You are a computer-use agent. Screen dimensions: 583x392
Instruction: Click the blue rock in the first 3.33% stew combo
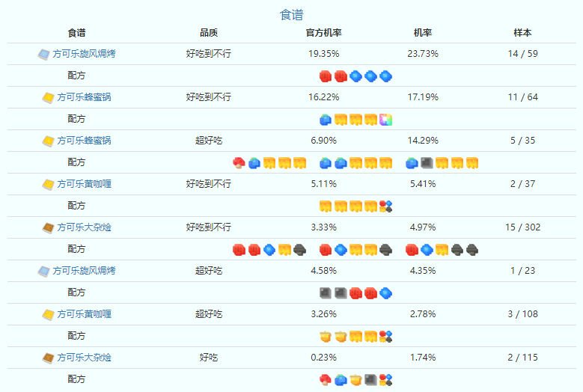[x=269, y=250]
